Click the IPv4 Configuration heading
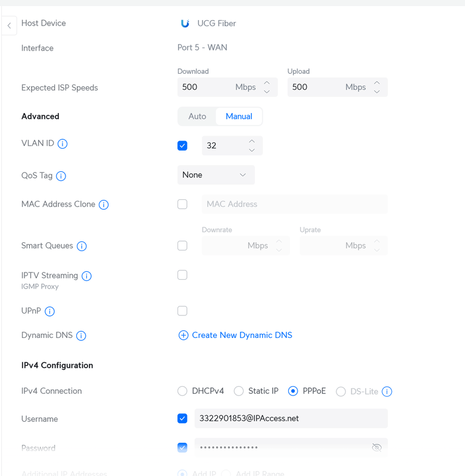This screenshot has width=465, height=476. (x=57, y=365)
